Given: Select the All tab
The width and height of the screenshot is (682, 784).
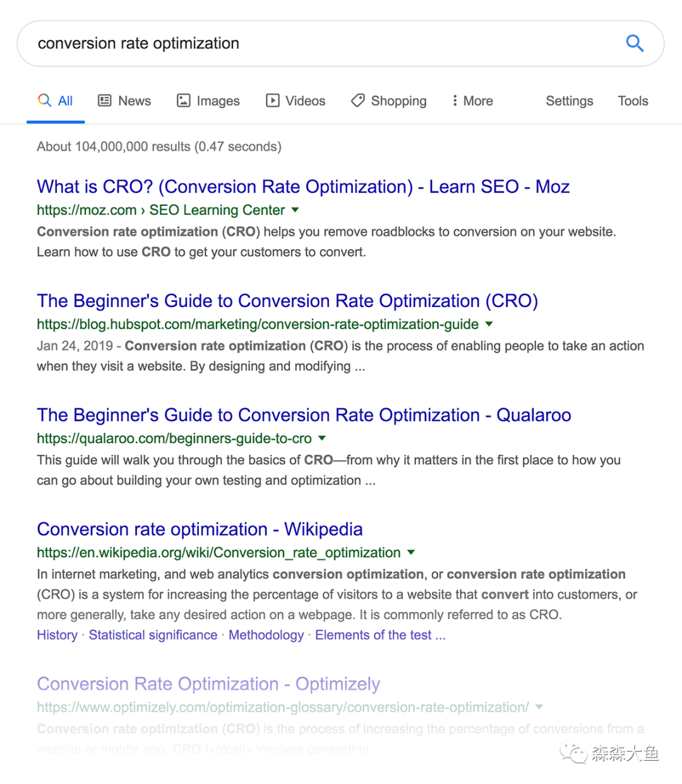Looking at the screenshot, I should pos(56,100).
